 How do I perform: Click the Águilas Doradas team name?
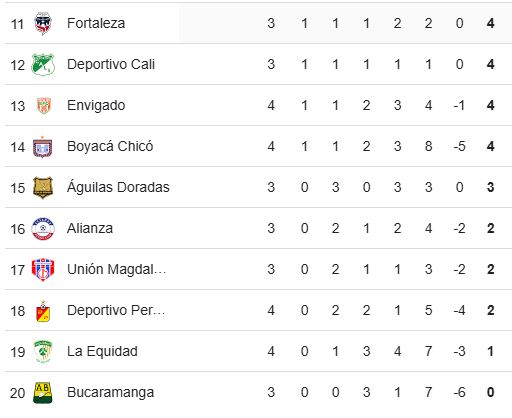click(118, 187)
